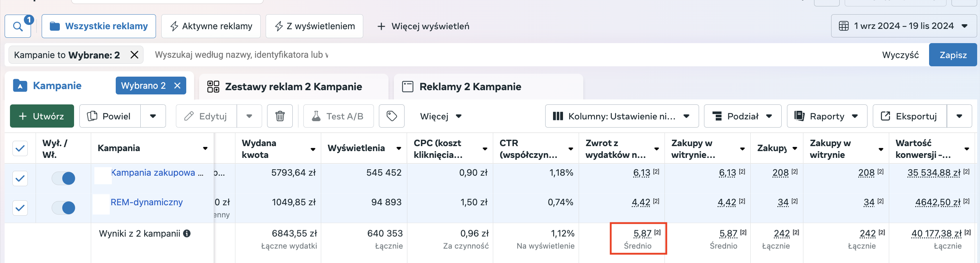This screenshot has height=263, width=980.
Task: Turn off the REM-dynamiczny campaign switch
Action: pyautogui.click(x=63, y=208)
